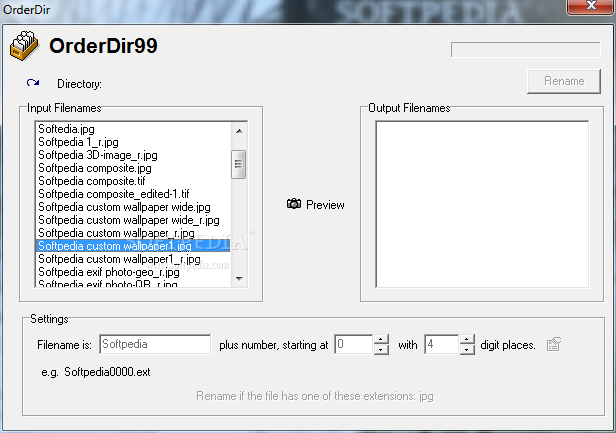Click the input filenames scrollbar thumb

click(x=238, y=164)
